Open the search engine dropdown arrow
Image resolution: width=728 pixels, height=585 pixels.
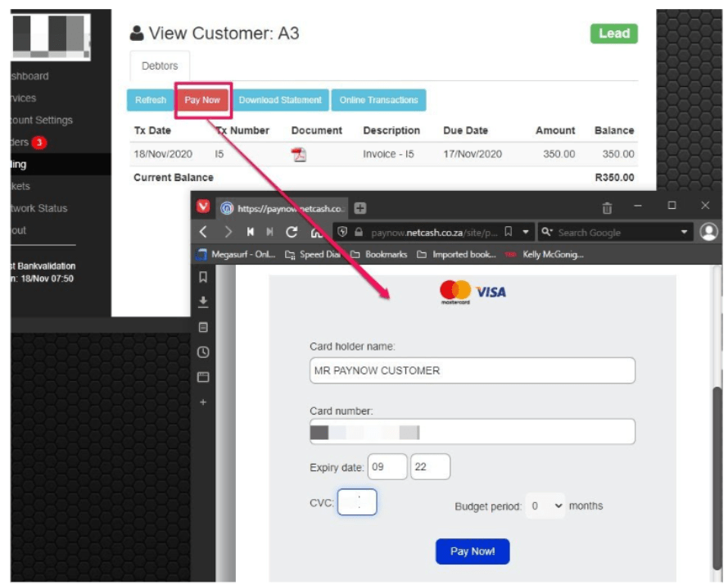(685, 233)
